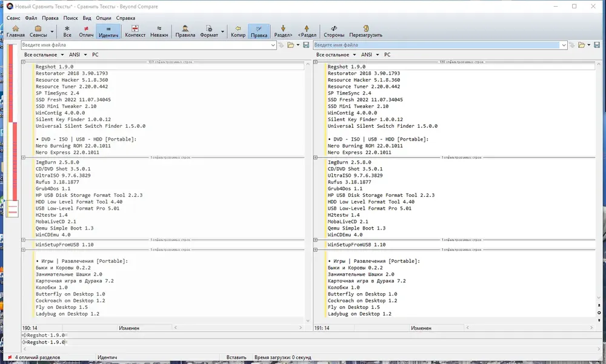Click right pane save disk icon
Image resolution: width=606 pixels, height=364 pixels.
pos(597,45)
